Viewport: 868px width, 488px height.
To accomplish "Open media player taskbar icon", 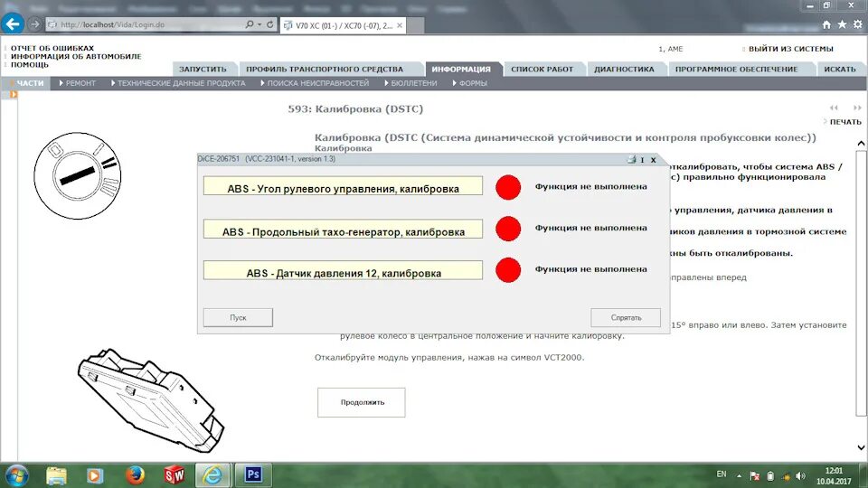I will pos(95,475).
